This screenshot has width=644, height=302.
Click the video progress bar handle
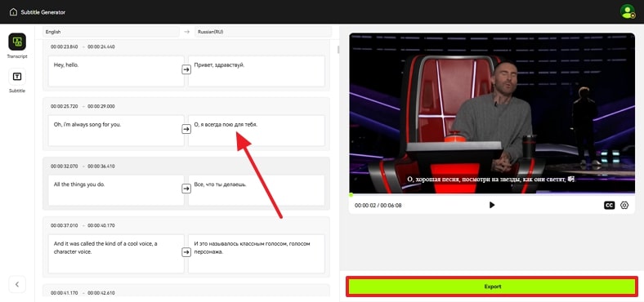point(351,194)
